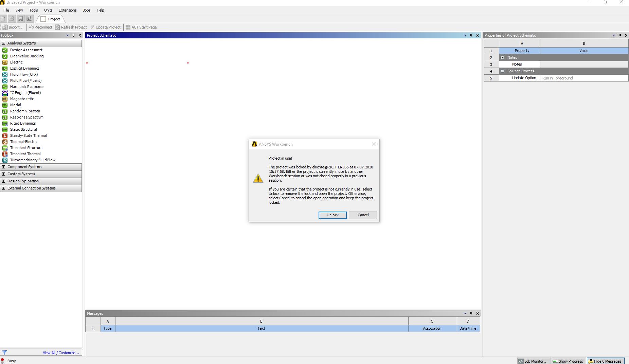Open the Help menu
The height and width of the screenshot is (364, 629).
pyautogui.click(x=100, y=10)
